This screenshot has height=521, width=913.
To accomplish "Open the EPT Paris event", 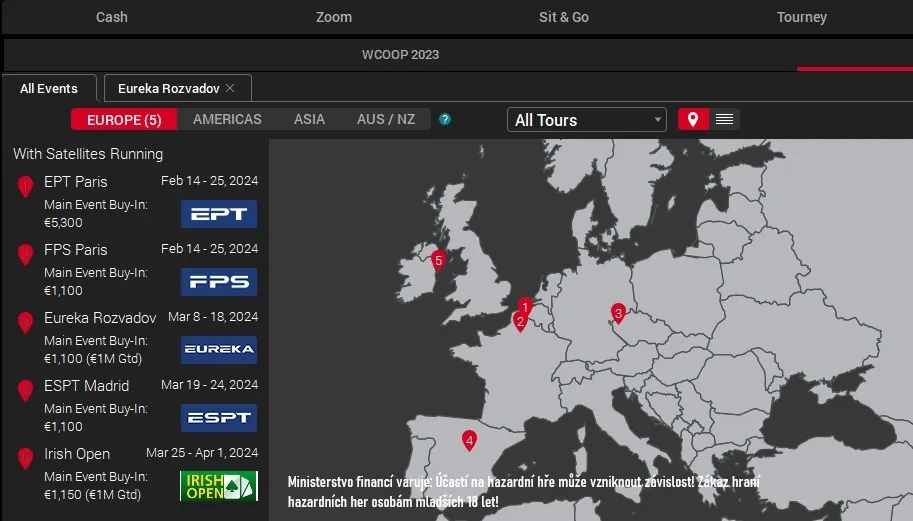I will coord(76,182).
